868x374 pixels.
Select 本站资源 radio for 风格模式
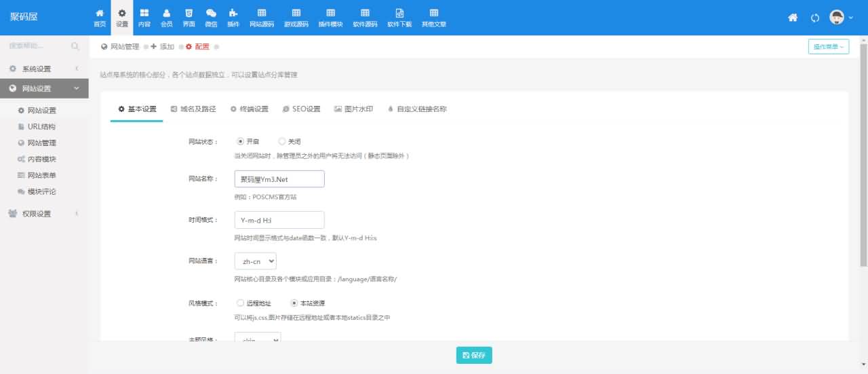click(x=294, y=303)
